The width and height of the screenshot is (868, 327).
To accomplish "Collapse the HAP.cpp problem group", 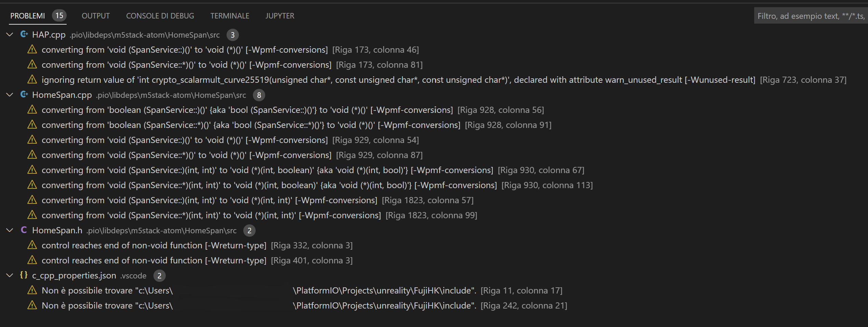I will coord(9,35).
